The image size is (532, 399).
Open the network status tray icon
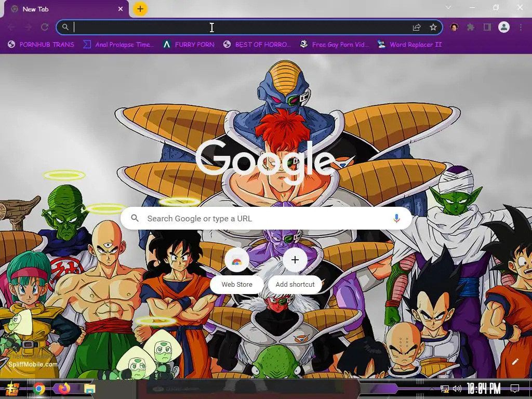[x=445, y=389]
